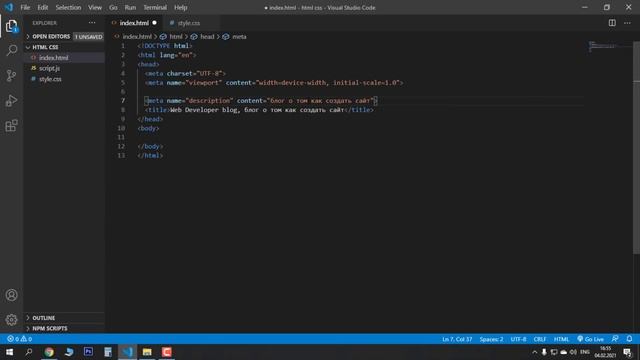640x360 pixels.
Task: Select the index.html editor tab
Action: pyautogui.click(x=134, y=23)
